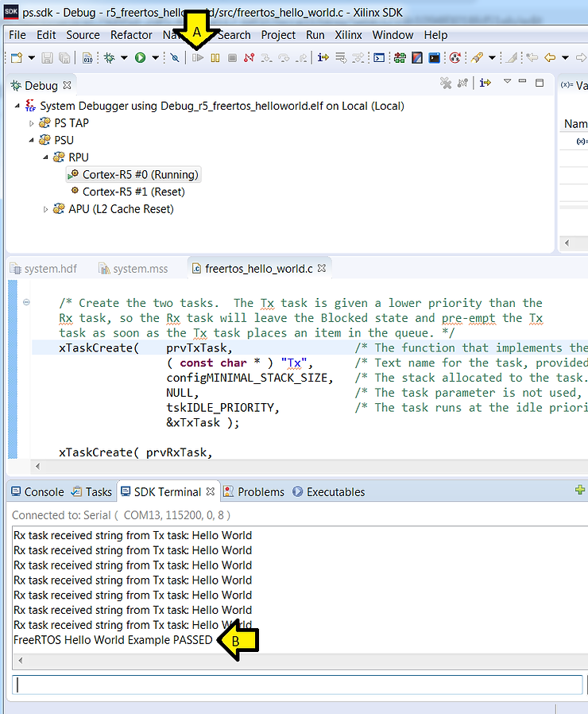Expand the PS TAP tree node

pos(32,123)
